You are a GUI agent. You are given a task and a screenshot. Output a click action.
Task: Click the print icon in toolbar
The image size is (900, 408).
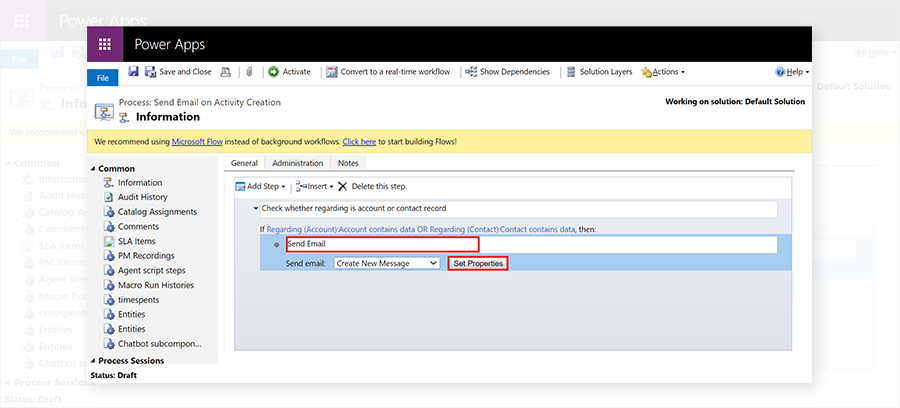(226, 72)
